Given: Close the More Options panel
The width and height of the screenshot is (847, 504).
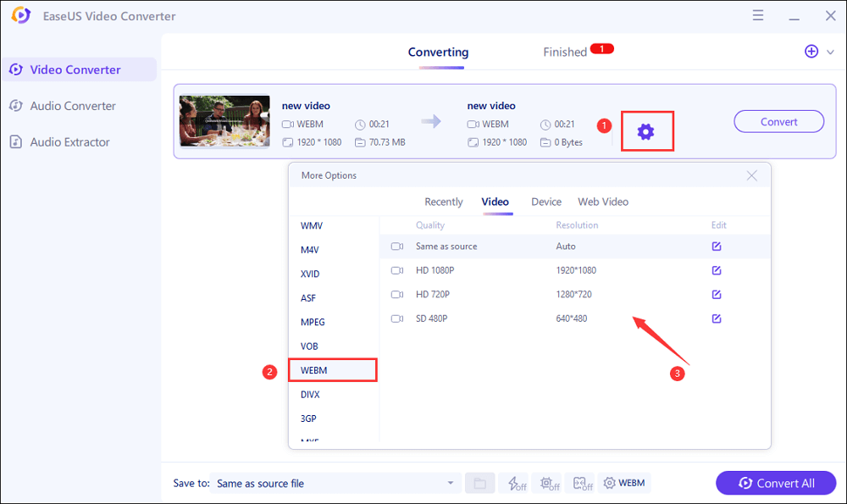Looking at the screenshot, I should point(751,176).
